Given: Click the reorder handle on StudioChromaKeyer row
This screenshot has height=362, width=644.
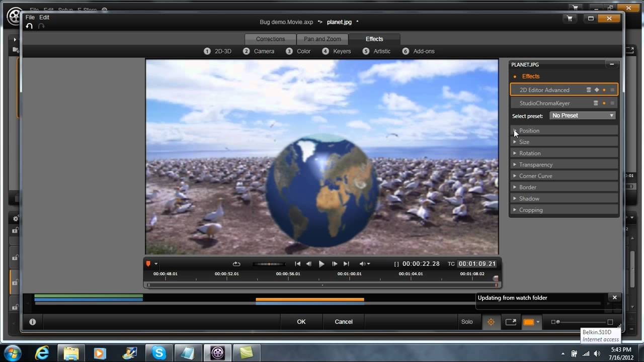Looking at the screenshot, I should 612,103.
